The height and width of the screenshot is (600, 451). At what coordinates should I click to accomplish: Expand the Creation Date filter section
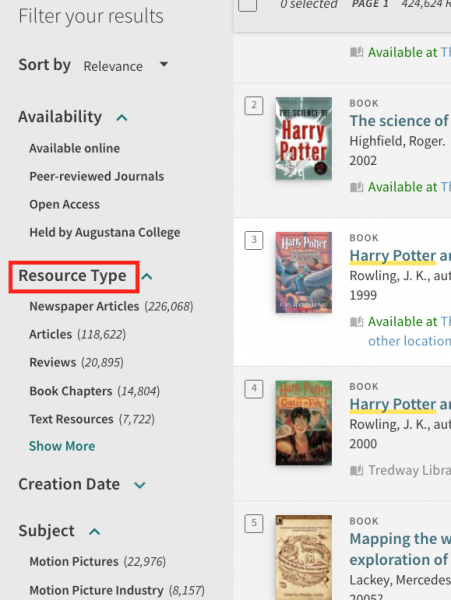(140, 485)
